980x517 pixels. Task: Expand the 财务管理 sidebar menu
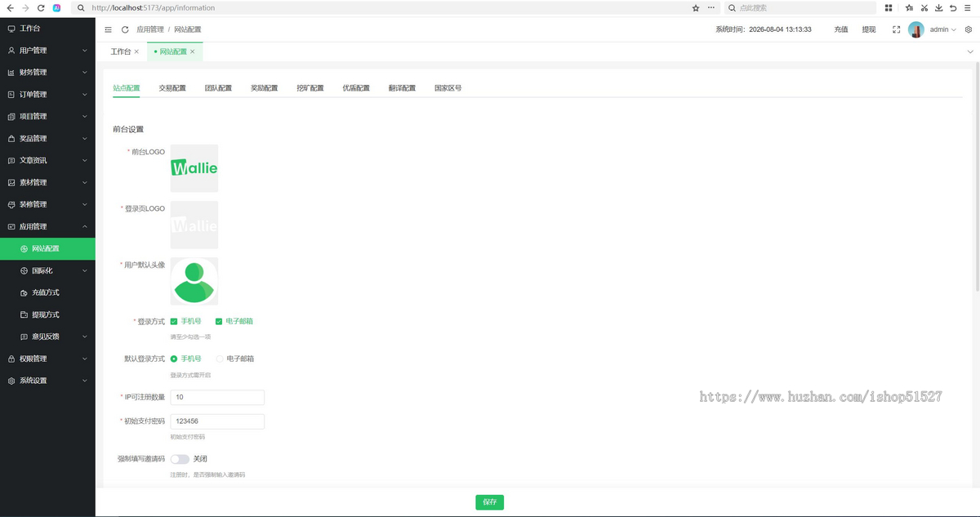47,73
